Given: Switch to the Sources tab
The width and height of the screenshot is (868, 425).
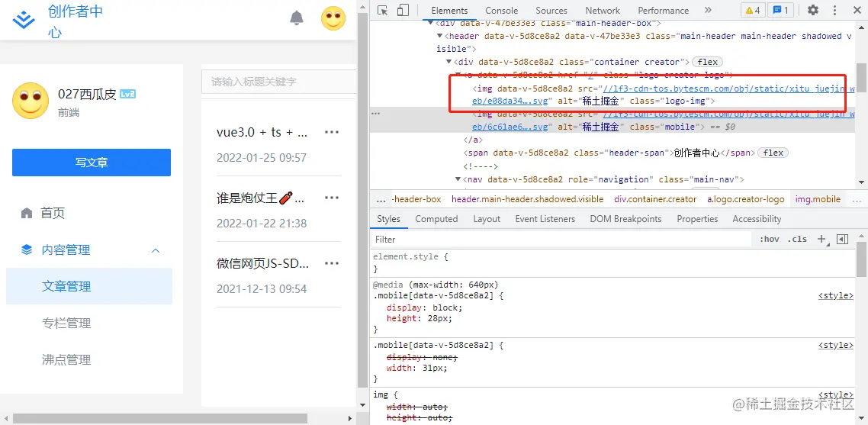Looking at the screenshot, I should 551,11.
